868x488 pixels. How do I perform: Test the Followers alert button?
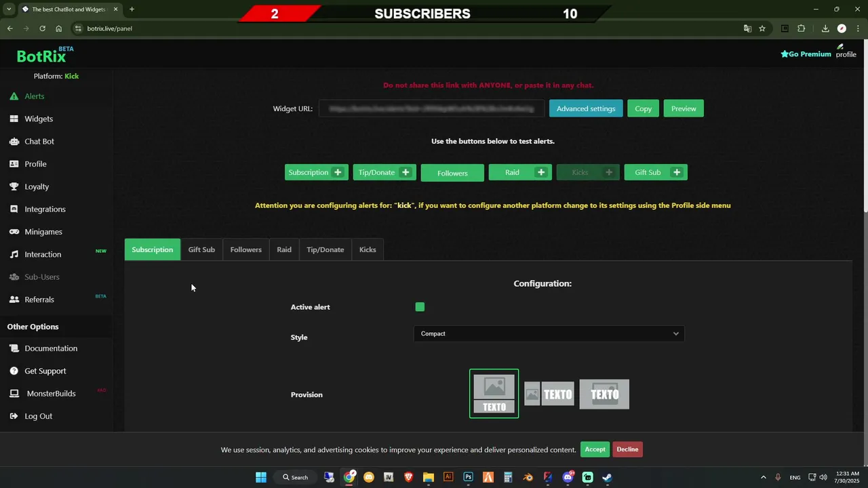pyautogui.click(x=452, y=173)
